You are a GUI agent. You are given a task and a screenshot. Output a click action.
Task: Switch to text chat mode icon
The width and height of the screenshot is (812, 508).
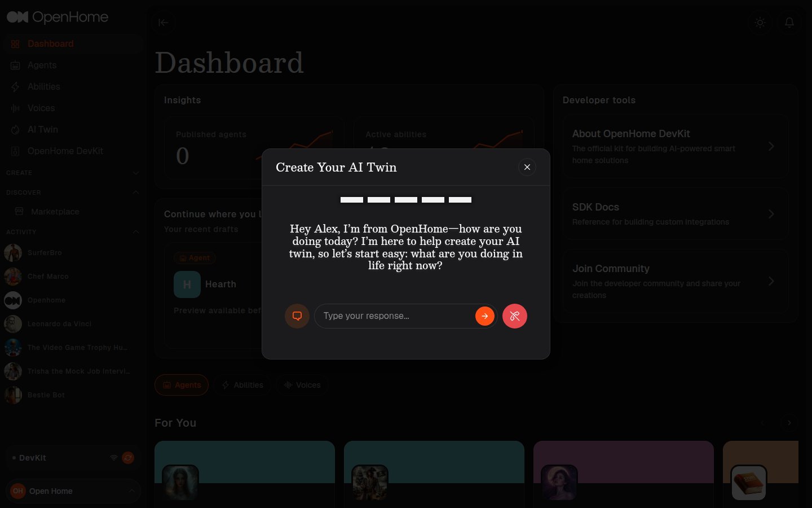(297, 316)
